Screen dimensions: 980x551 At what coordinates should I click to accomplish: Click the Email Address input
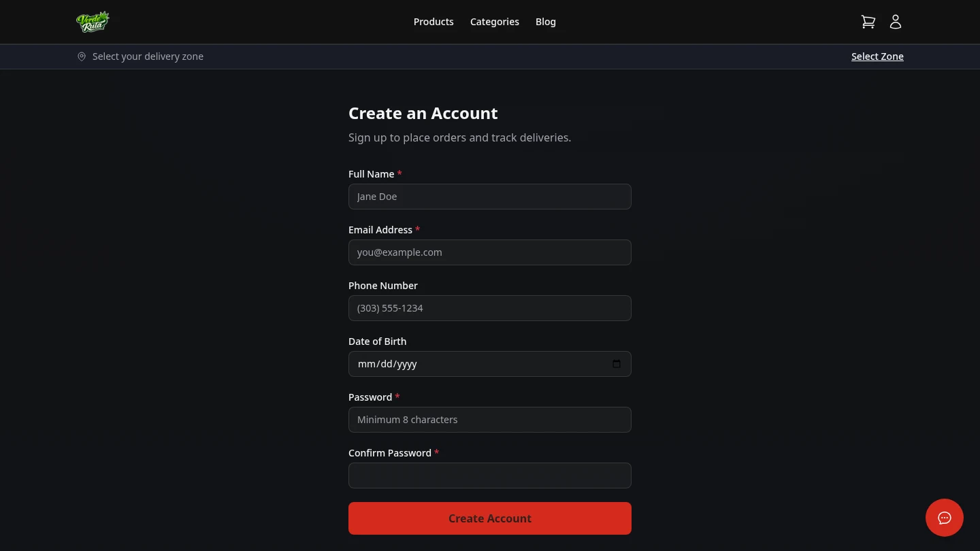tap(490, 252)
